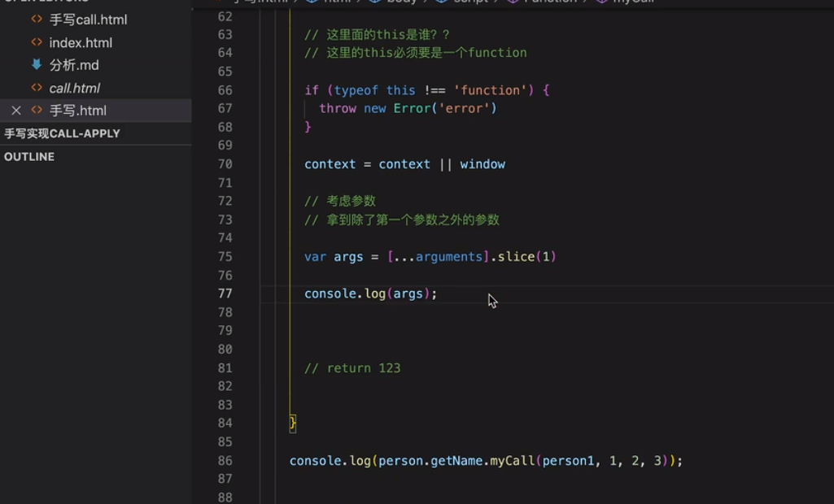Image resolution: width=834 pixels, height=504 pixels.
Task: Click 'Error' constructor on line 67
Action: coord(412,108)
